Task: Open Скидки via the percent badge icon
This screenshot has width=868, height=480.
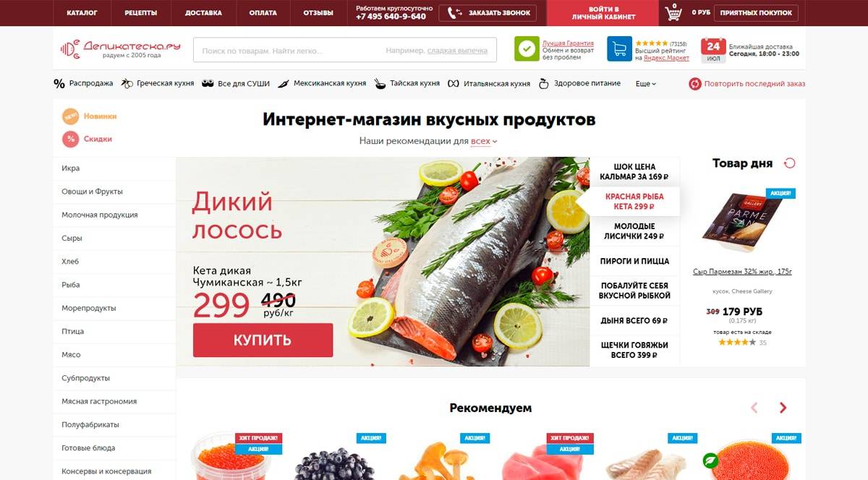Action: click(70, 139)
